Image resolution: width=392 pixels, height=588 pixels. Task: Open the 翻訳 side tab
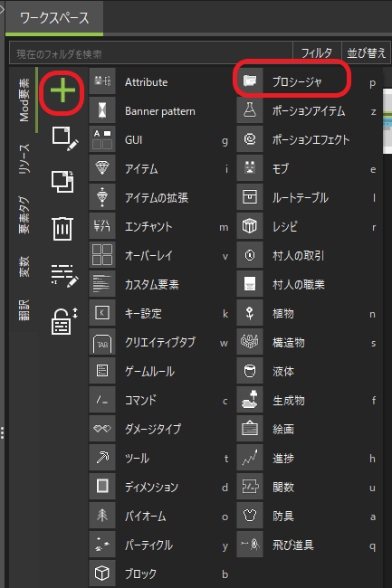24,310
